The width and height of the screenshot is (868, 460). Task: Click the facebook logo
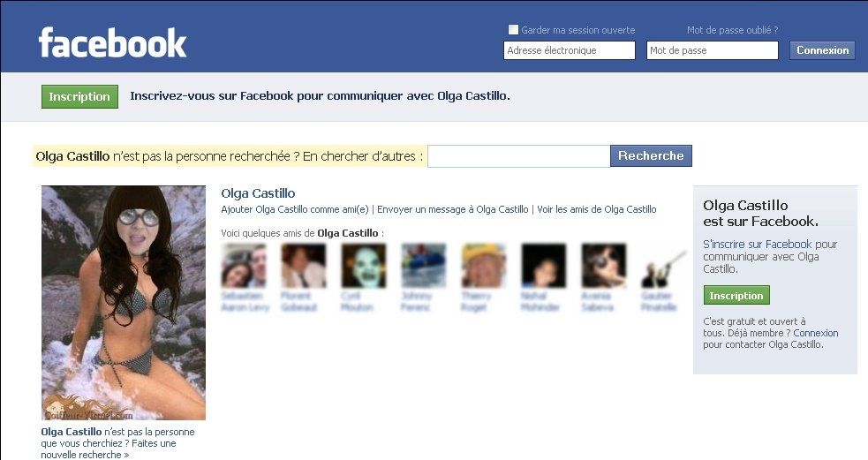point(112,42)
